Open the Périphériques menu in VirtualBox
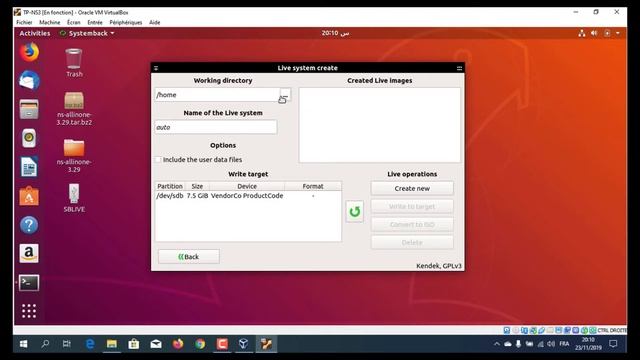Image resolution: width=640 pixels, height=360 pixels. (x=126, y=22)
